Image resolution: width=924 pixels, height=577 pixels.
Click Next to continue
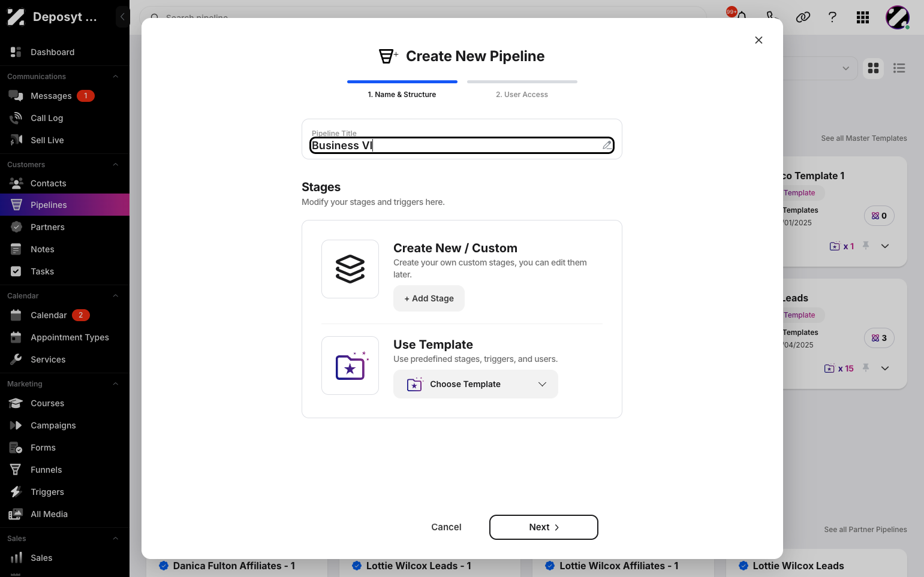[x=544, y=527]
